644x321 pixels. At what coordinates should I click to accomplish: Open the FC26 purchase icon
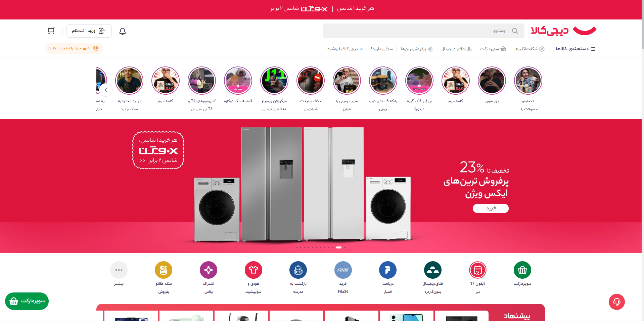click(343, 270)
